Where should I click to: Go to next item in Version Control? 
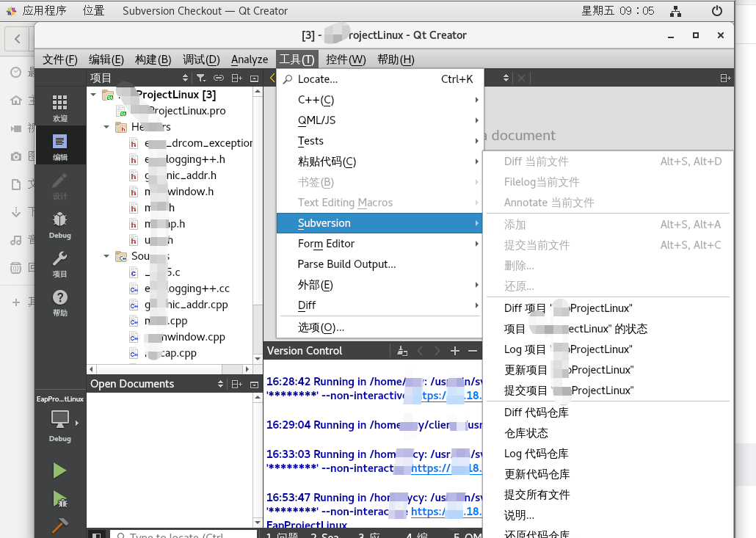click(x=437, y=351)
